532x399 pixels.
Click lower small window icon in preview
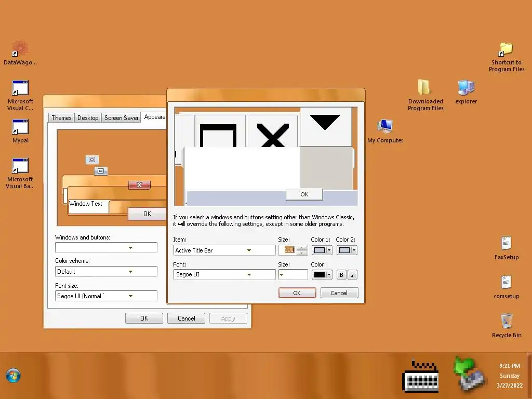tap(101, 170)
